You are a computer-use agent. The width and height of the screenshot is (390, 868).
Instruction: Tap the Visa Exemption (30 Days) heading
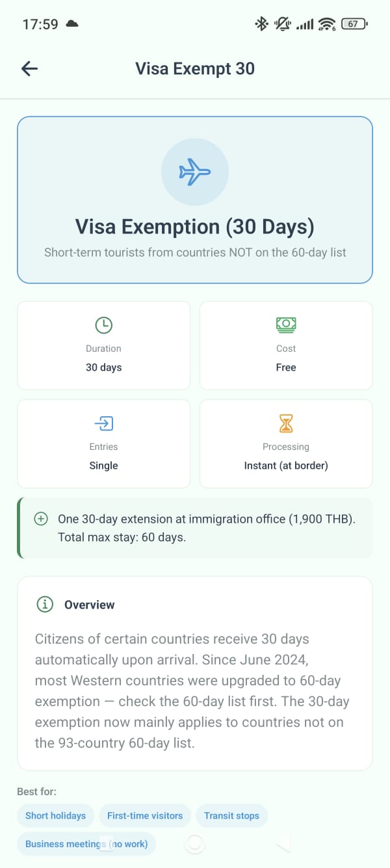click(195, 227)
